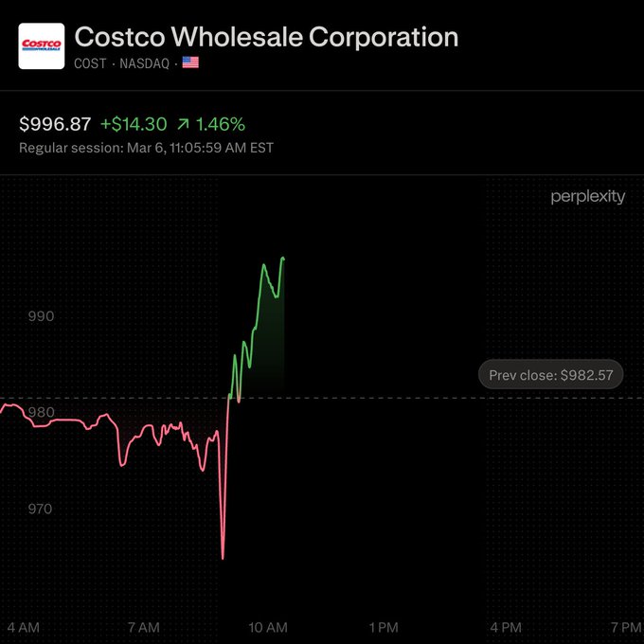Click the Prev close: $982.57 pill
The width and height of the screenshot is (644, 644).
tap(550, 375)
